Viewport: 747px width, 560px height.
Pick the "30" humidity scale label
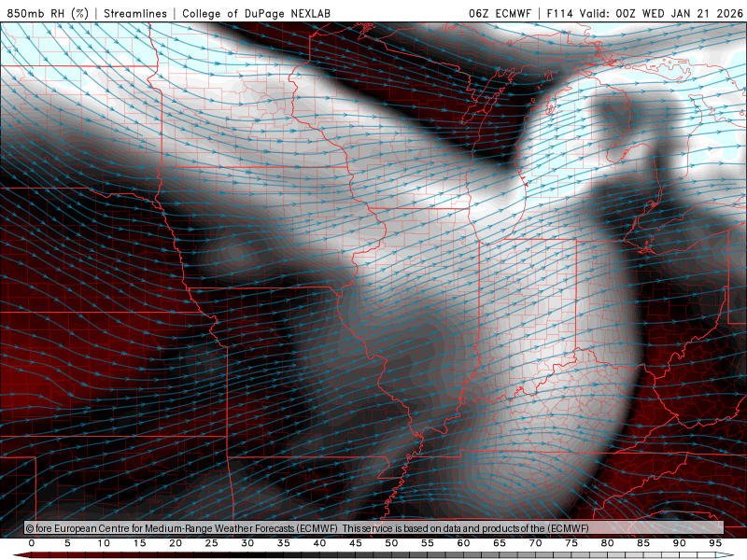click(x=247, y=543)
